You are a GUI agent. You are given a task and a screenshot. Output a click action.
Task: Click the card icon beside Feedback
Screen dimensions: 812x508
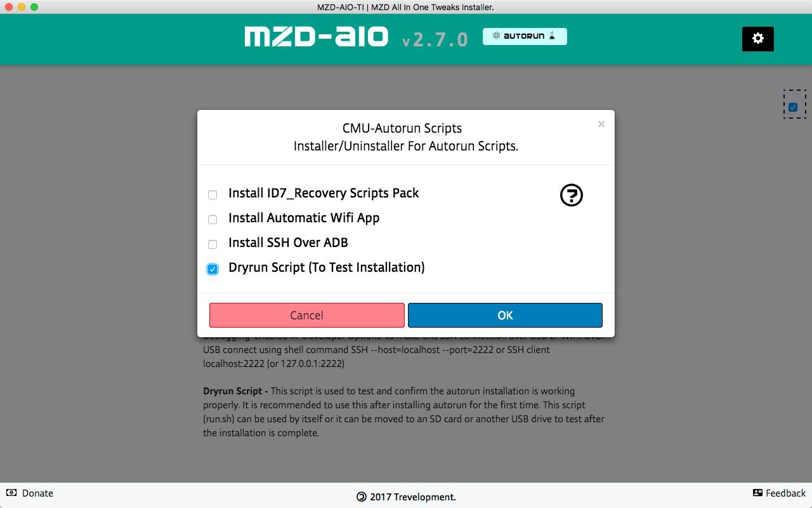757,493
